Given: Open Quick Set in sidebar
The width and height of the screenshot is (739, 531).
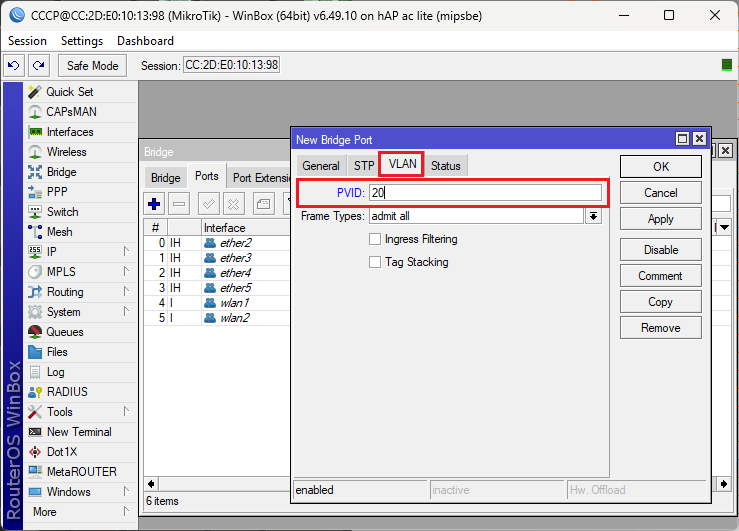Looking at the screenshot, I should tap(69, 92).
